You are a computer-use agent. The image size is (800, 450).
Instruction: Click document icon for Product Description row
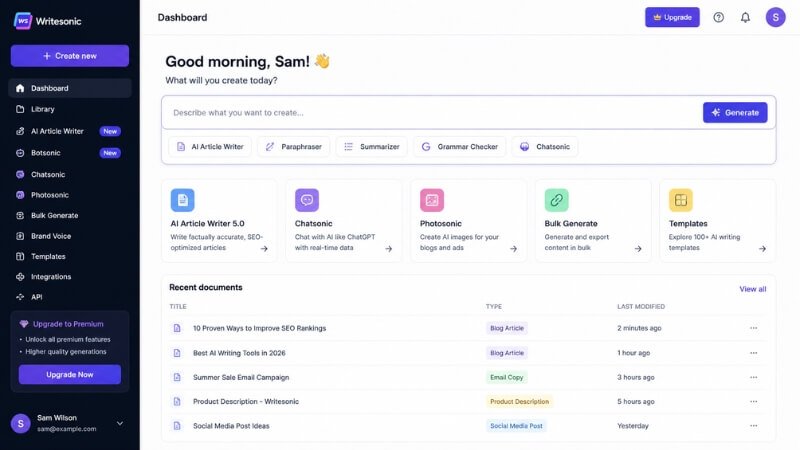177,402
